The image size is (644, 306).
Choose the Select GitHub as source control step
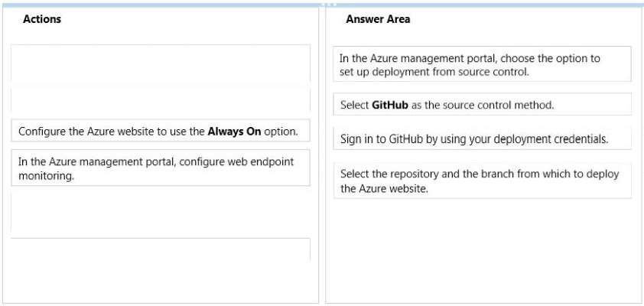tap(482, 104)
